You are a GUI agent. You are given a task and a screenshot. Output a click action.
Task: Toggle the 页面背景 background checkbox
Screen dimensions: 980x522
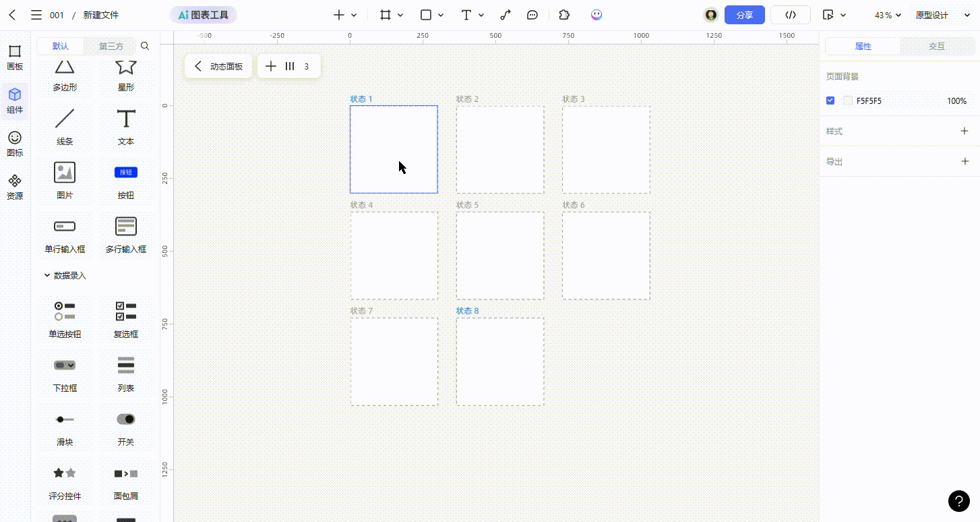pos(830,100)
